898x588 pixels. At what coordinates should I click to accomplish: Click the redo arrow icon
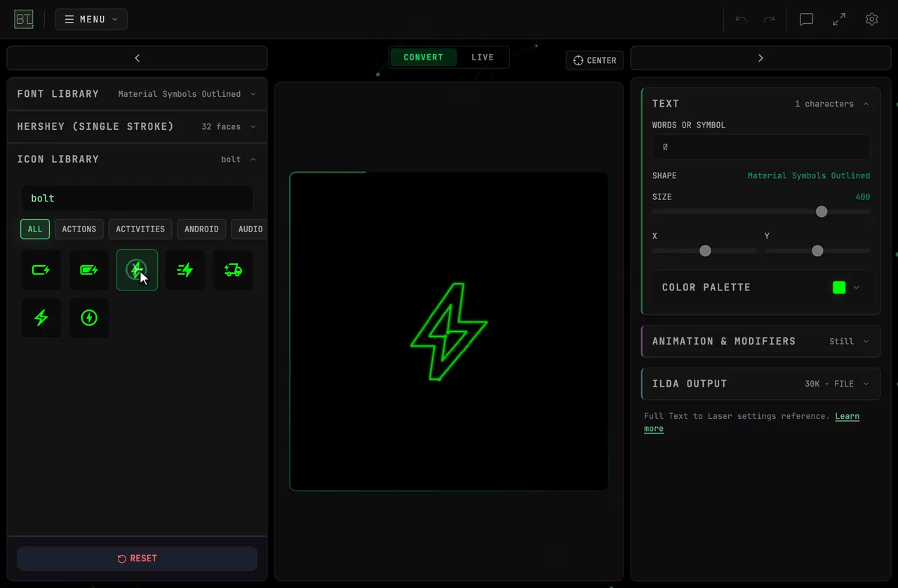click(x=769, y=20)
